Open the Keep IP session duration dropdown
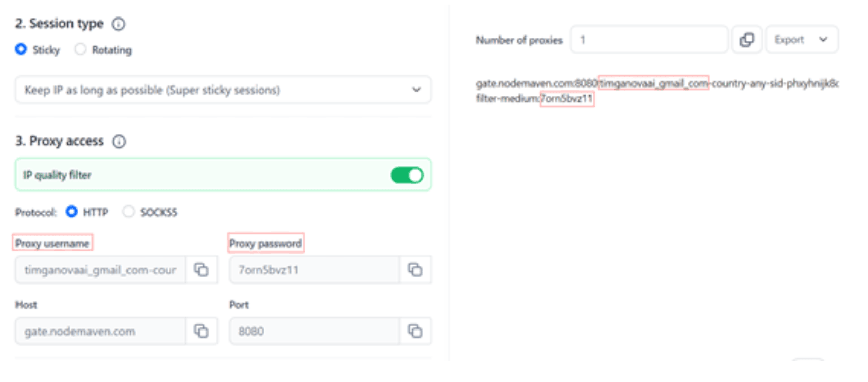 pos(223,90)
